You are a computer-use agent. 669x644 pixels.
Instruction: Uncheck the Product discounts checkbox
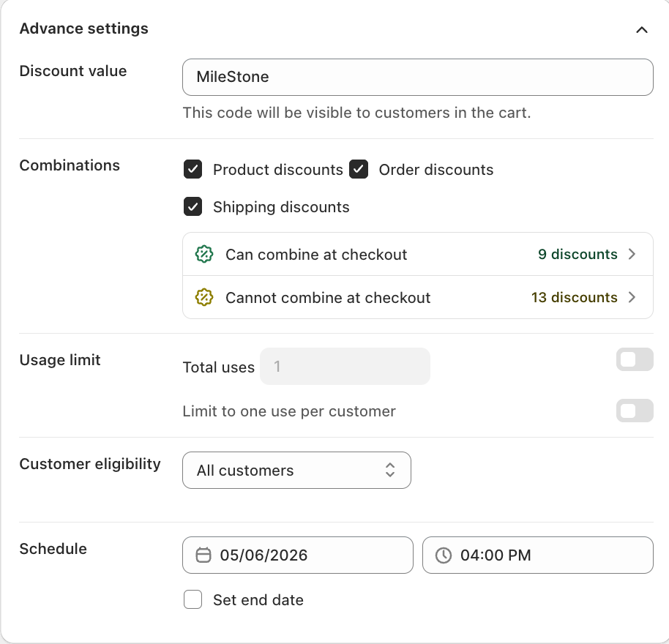coord(193,169)
